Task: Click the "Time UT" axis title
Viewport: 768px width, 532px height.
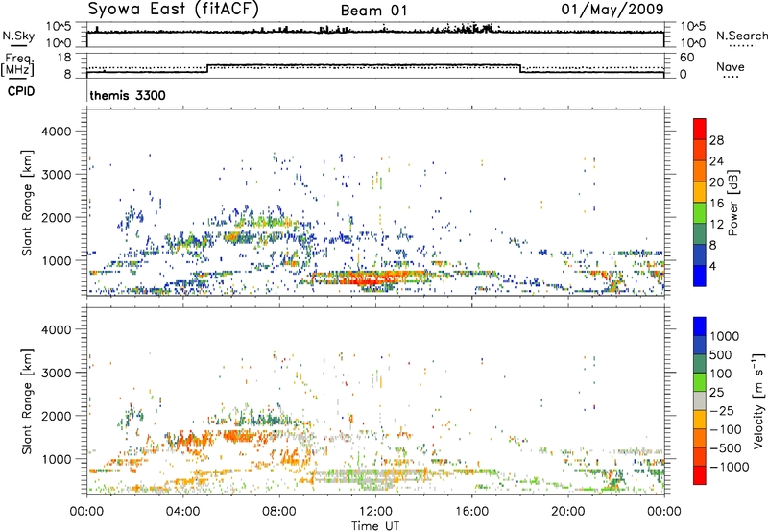Action: 375,526
